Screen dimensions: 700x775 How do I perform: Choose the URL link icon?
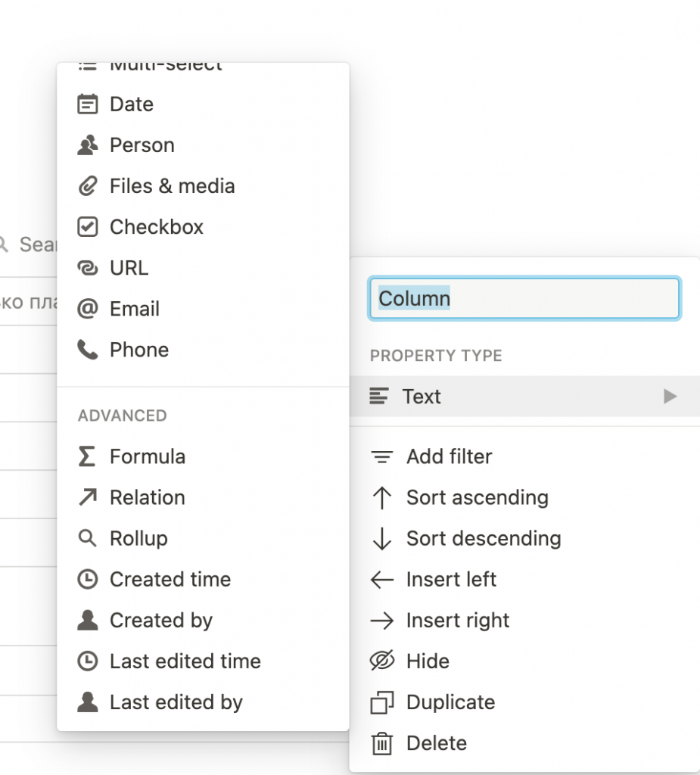88,268
